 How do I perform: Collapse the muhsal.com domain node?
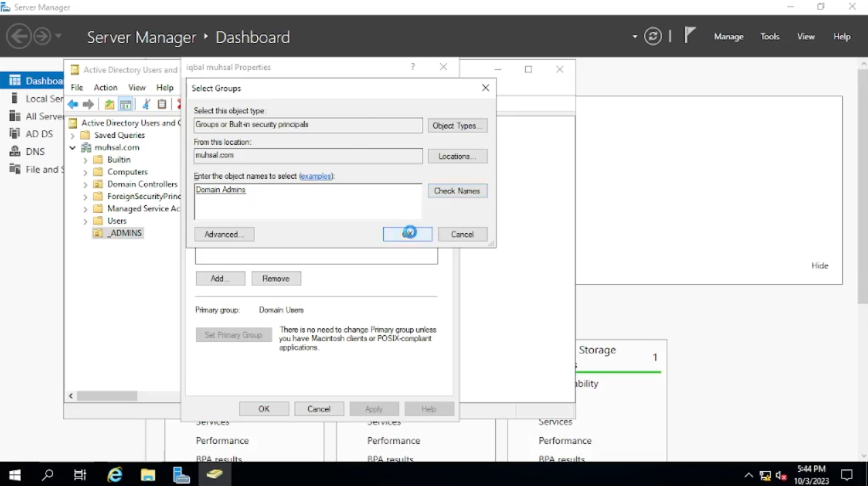(72, 147)
